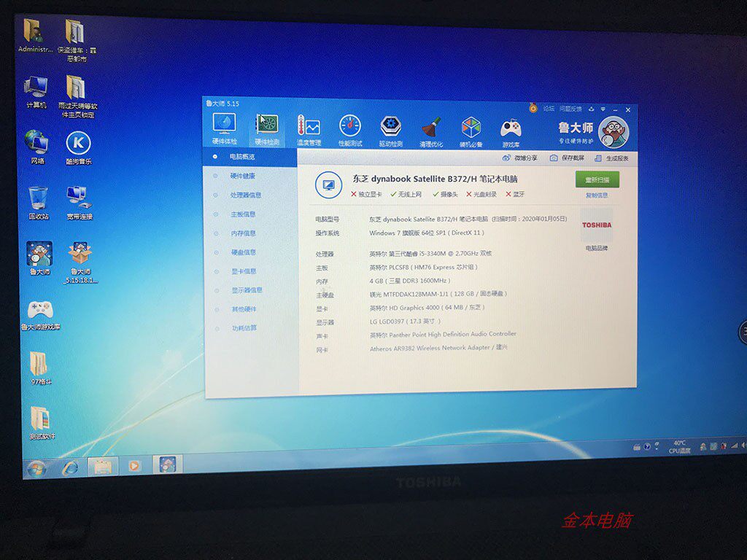Image resolution: width=747 pixels, height=560 pixels.
Task: Click the 蓝牙 status indicator
Action: [x=515, y=194]
